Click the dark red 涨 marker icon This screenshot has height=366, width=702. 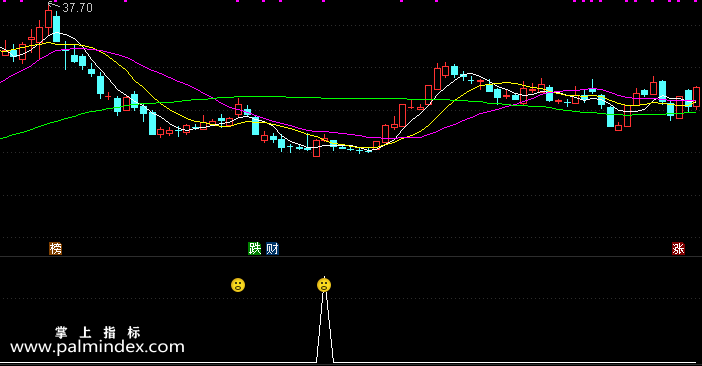click(x=678, y=248)
